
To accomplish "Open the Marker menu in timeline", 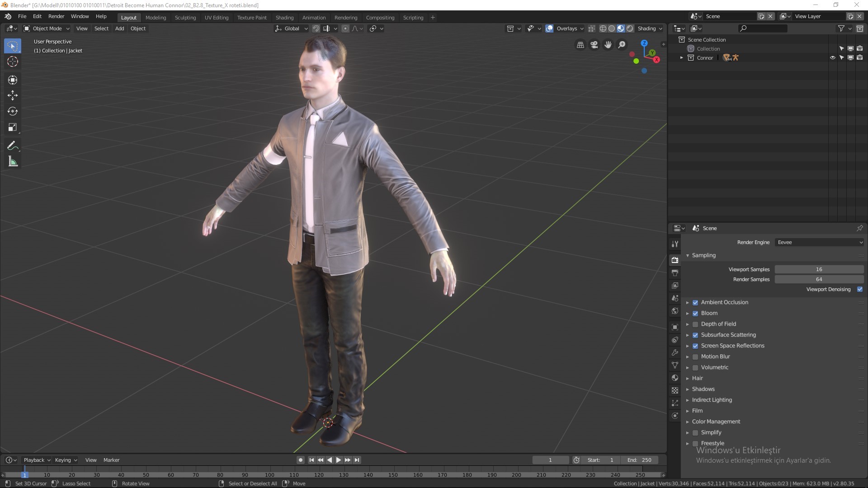I will point(111,460).
